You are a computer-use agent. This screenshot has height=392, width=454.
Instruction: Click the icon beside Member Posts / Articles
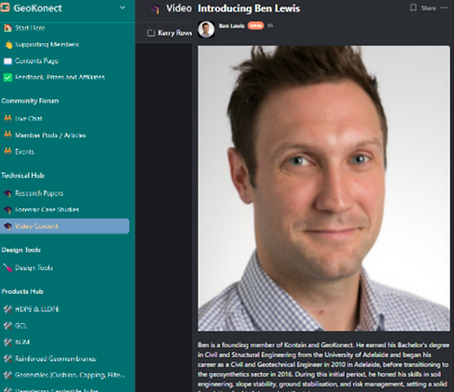(8, 135)
